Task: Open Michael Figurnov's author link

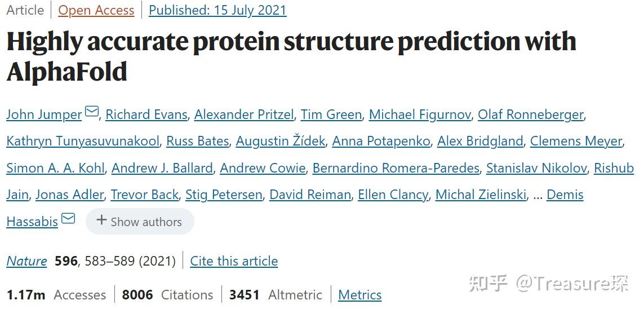Action: (x=419, y=114)
